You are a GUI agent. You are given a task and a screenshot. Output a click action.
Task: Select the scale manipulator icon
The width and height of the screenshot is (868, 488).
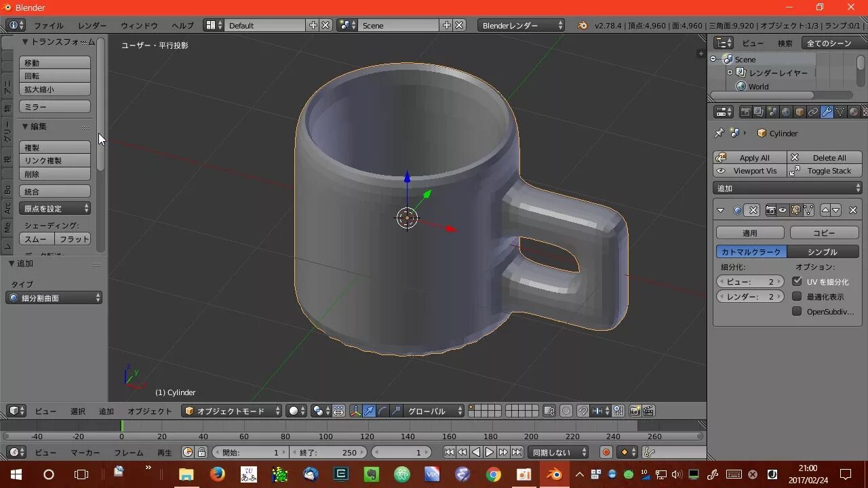(x=395, y=411)
